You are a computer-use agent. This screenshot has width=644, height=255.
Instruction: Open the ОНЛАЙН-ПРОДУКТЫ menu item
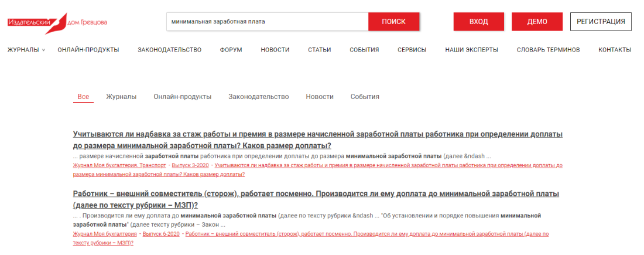click(88, 50)
